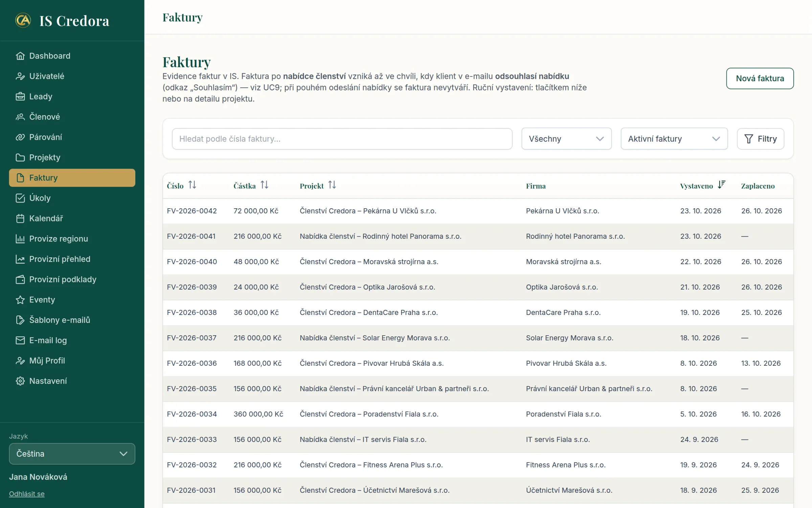
Task: Open Dashboard via its home icon
Action: pyautogui.click(x=20, y=56)
